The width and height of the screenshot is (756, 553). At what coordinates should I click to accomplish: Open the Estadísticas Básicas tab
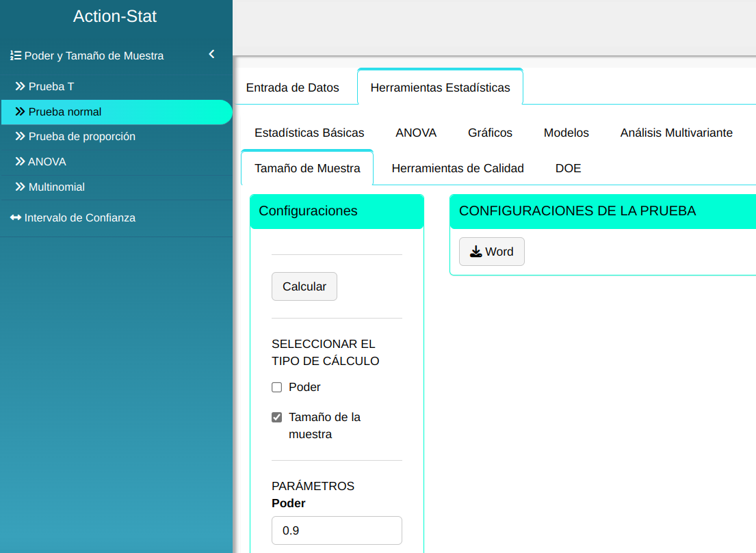point(309,133)
